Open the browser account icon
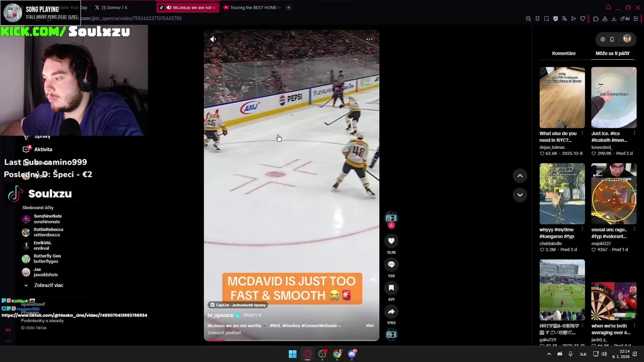Screen dimensions: 644x362 pyautogui.click(x=605, y=19)
